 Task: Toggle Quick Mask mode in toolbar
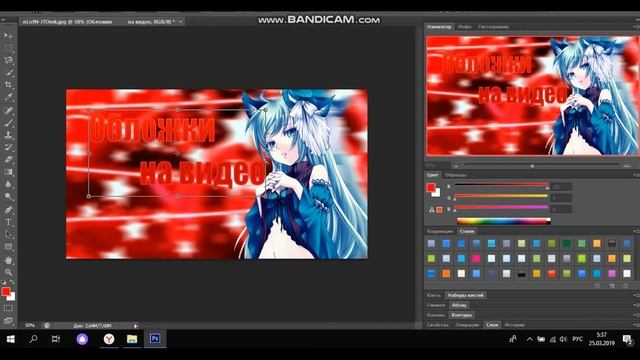8,308
